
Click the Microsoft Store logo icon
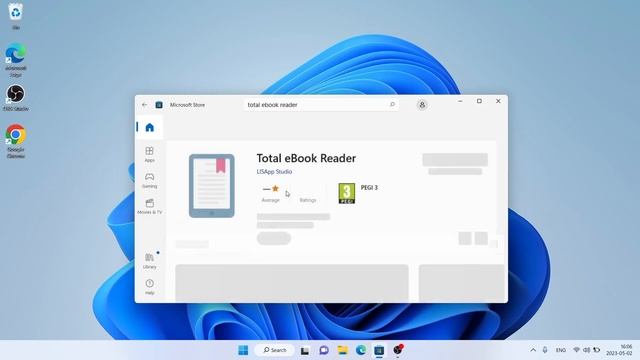(159, 105)
